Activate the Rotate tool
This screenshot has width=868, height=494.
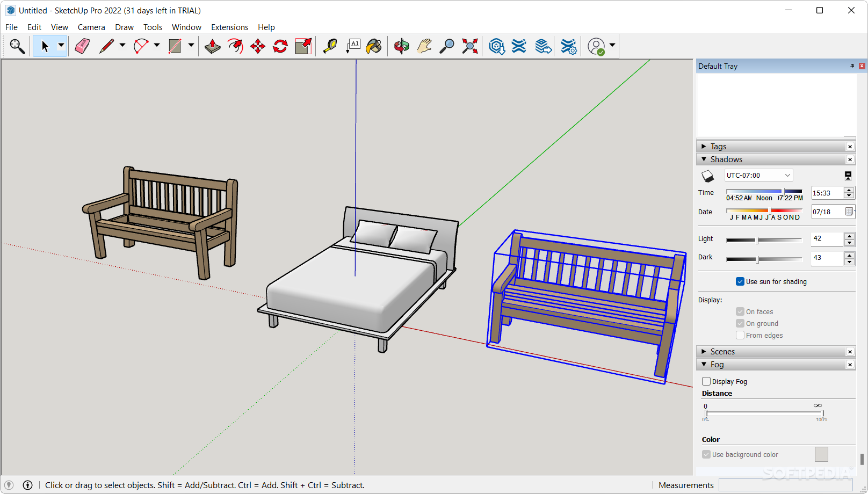(x=280, y=47)
